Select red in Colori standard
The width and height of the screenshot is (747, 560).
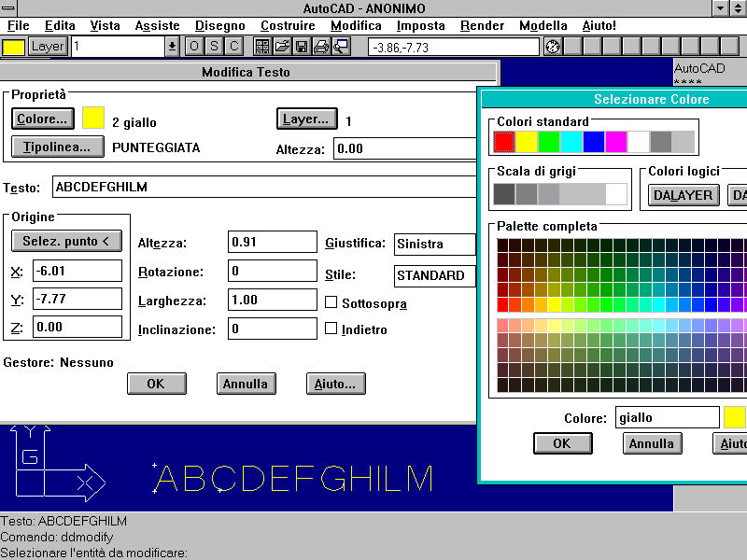pos(504,142)
